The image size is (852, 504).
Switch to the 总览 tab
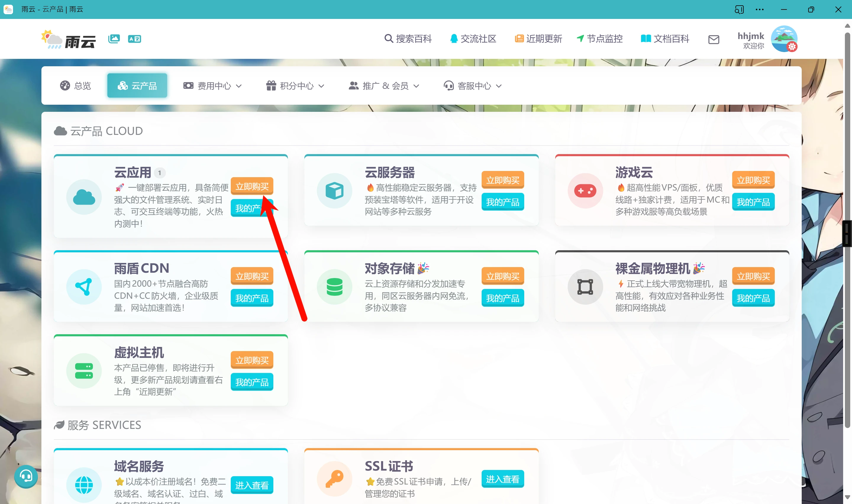click(76, 86)
